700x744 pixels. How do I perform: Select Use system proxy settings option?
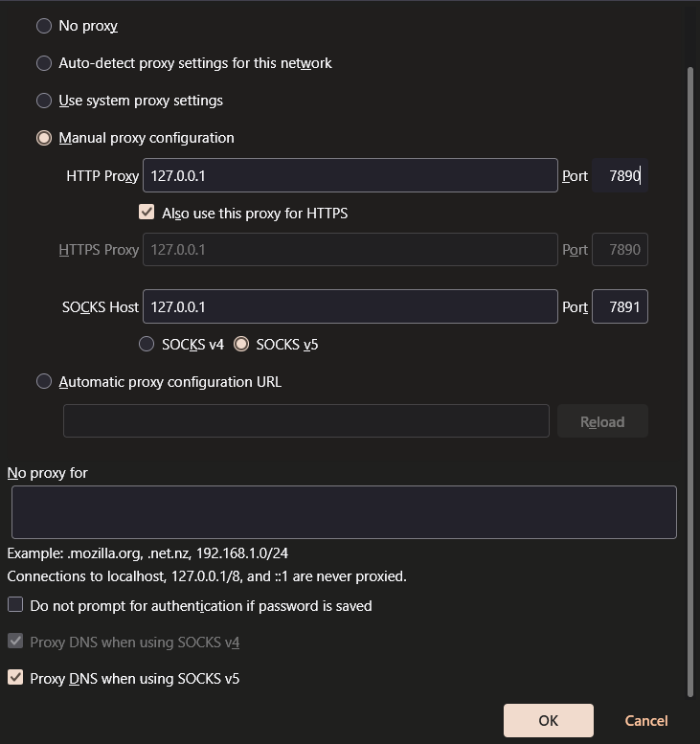point(44,101)
